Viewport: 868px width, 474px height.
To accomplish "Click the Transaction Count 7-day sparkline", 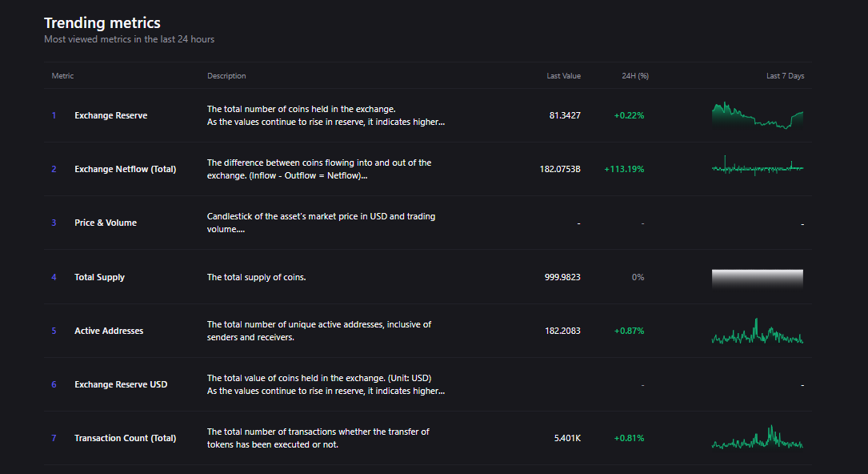I will (757, 440).
